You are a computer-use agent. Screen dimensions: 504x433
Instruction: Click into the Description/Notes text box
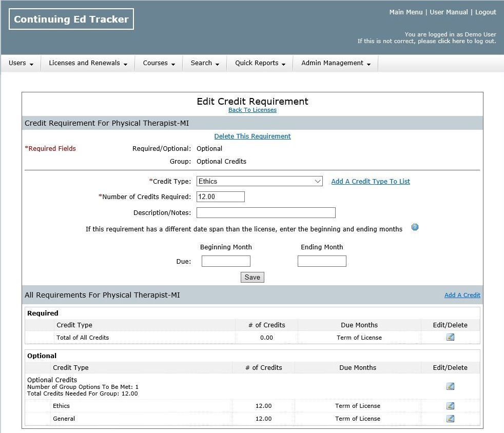pyautogui.click(x=266, y=213)
